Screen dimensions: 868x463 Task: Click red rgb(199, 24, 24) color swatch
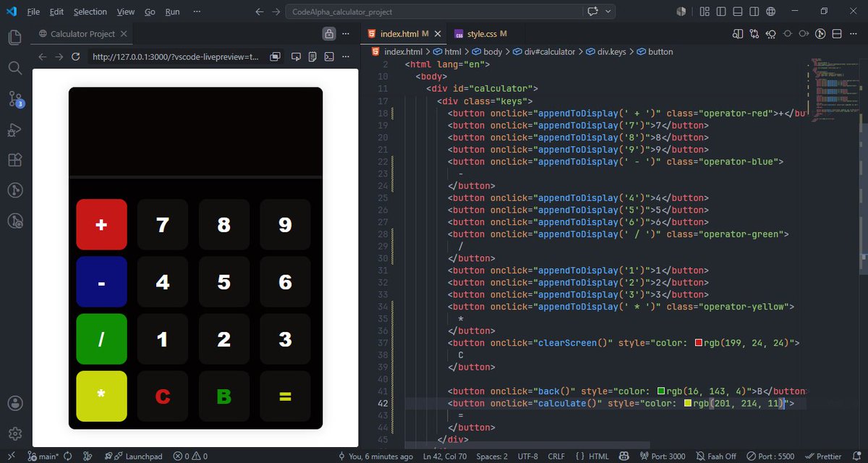pyautogui.click(x=699, y=343)
